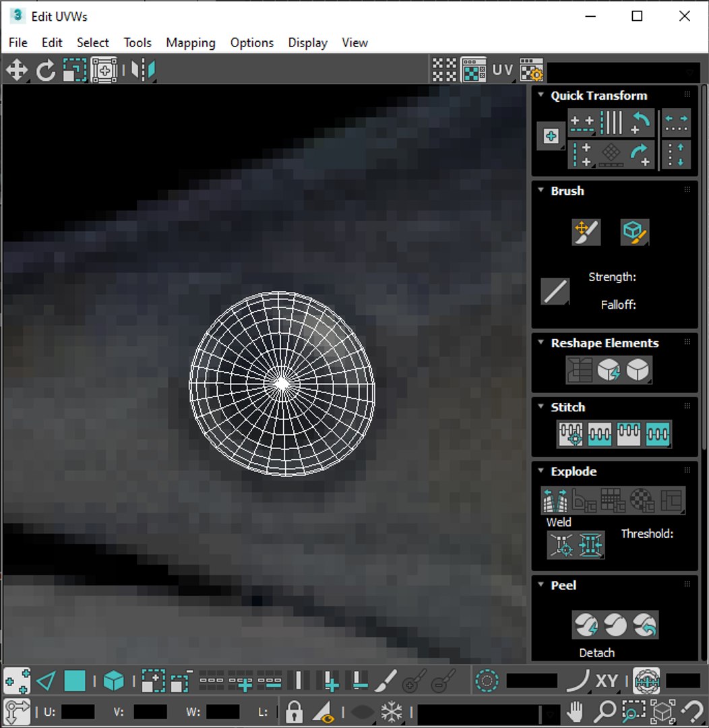
Task: Click Weld Selected Subobjects icon
Action: point(590,545)
